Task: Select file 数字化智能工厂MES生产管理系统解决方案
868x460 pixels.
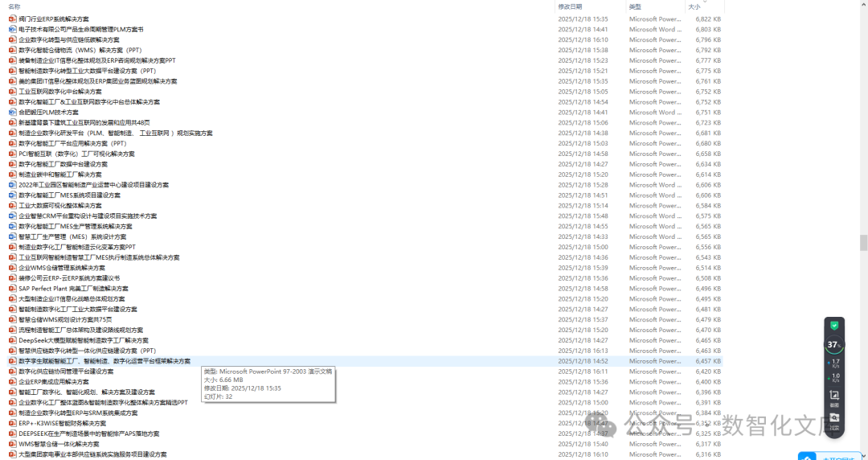Action: [76, 226]
